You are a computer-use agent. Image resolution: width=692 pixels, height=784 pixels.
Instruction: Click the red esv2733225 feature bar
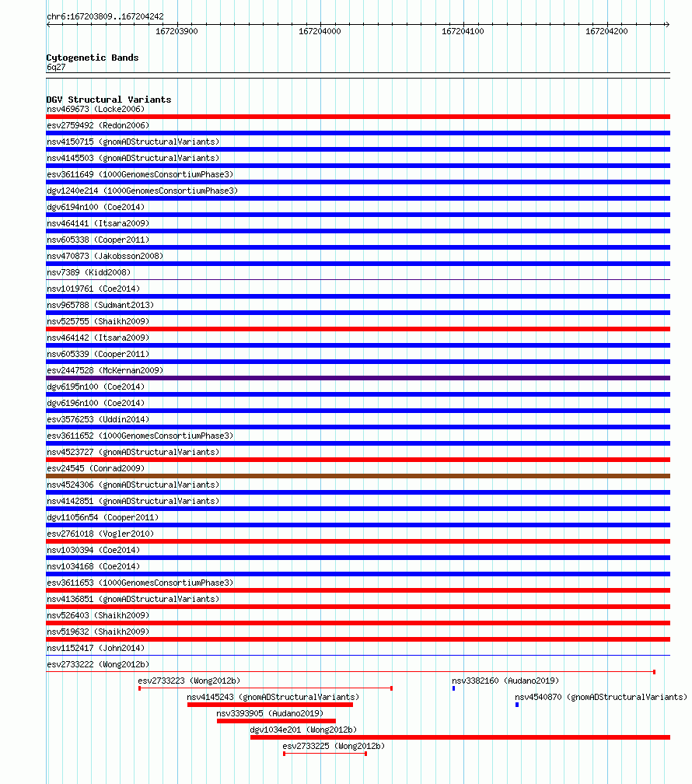325,754
